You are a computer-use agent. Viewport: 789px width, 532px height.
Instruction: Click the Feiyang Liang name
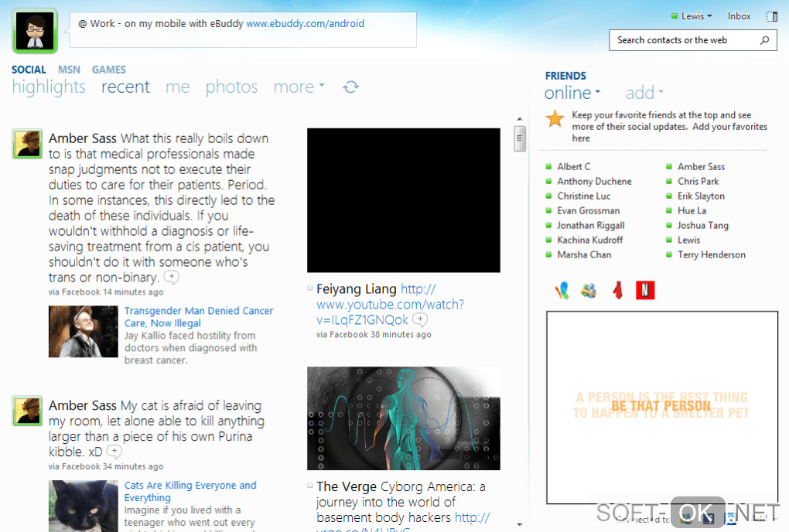point(357,289)
